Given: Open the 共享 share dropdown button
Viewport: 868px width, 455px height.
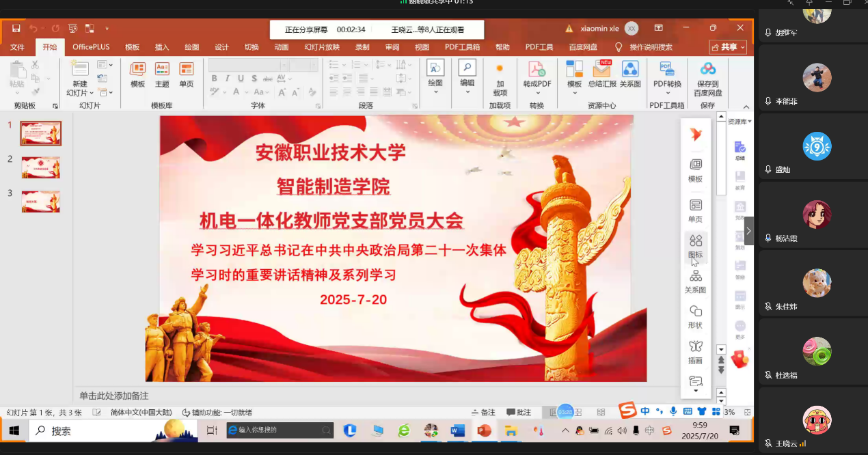Looking at the screenshot, I should coord(728,47).
